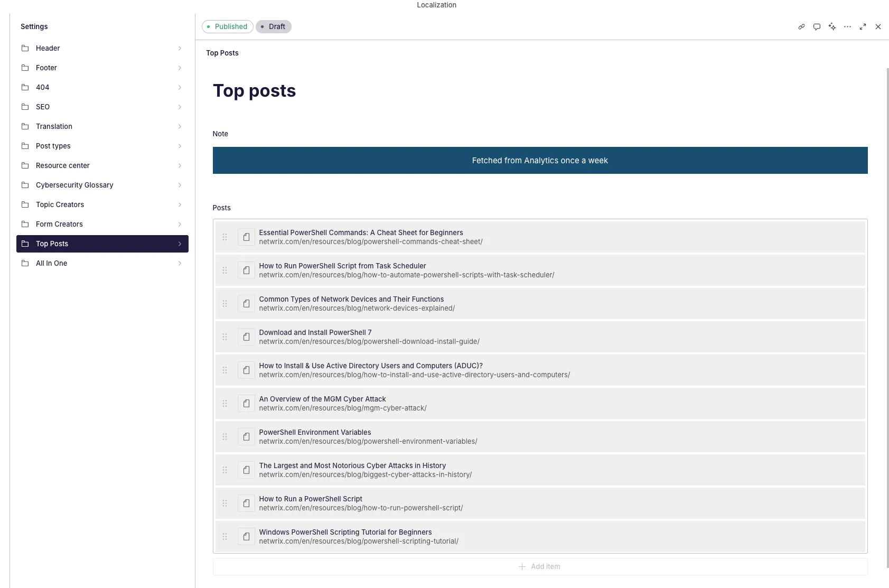Image resolution: width=889 pixels, height=588 pixels.
Task: Open the Header settings item
Action: pyautogui.click(x=102, y=48)
